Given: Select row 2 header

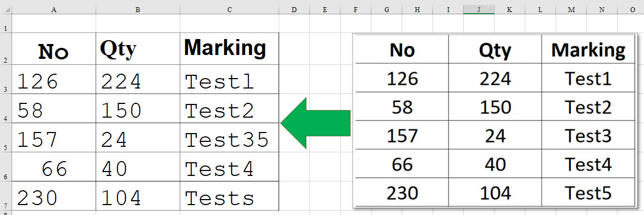Looking at the screenshot, I should click(5, 49).
